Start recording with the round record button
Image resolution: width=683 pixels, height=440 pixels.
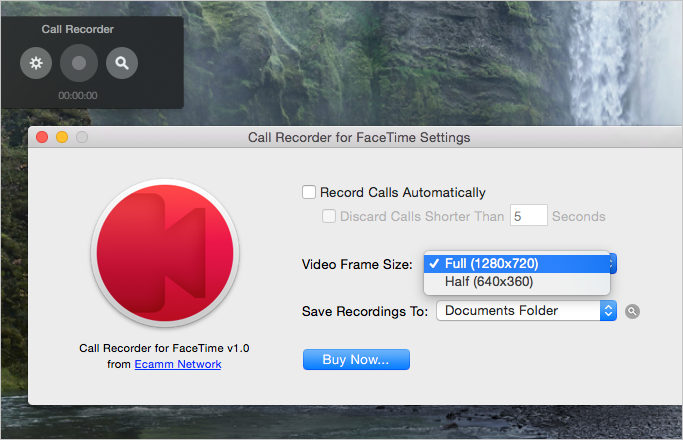pos(79,63)
